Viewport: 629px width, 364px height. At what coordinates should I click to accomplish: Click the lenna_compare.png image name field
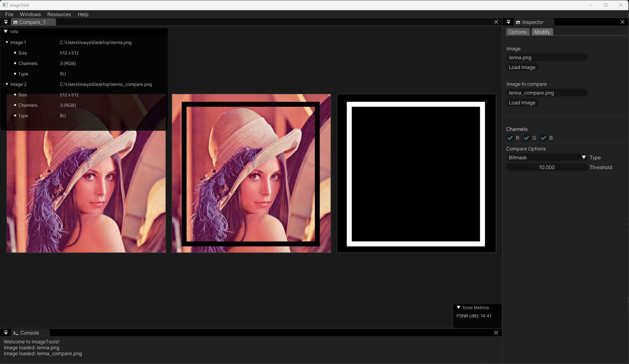[547, 93]
